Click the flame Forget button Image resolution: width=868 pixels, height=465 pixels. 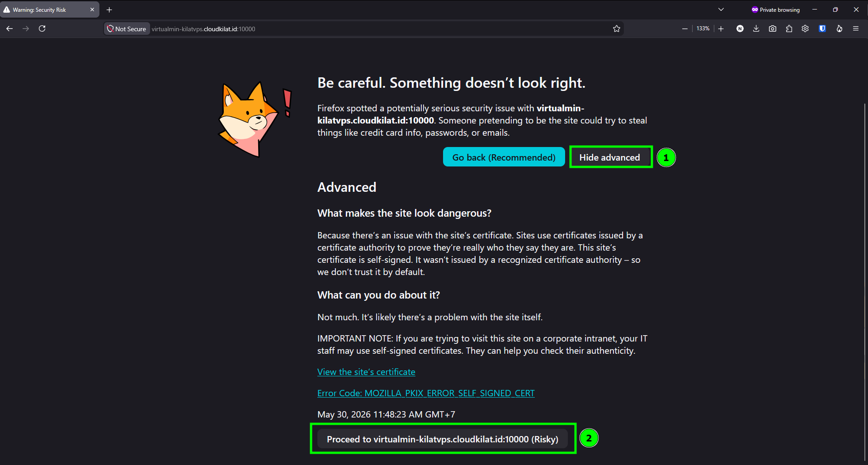(840, 28)
